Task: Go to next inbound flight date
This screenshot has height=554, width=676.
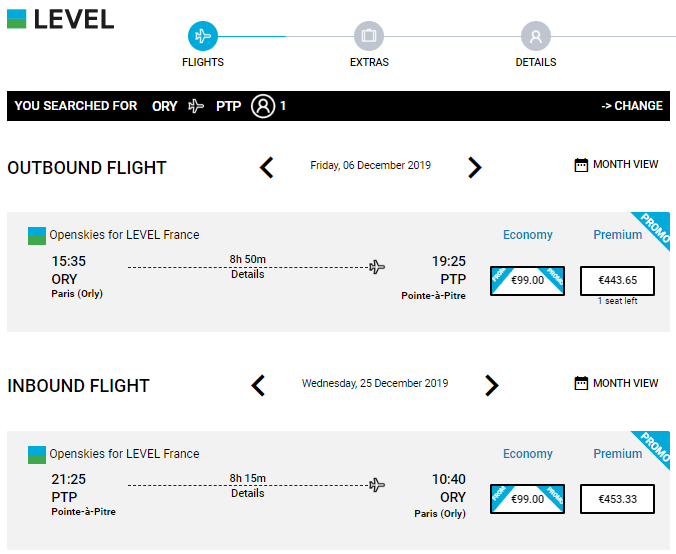Action: 492,385
